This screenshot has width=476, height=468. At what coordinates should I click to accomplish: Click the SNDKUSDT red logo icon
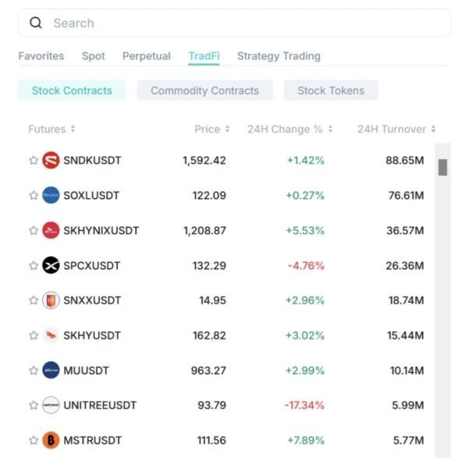point(51,160)
